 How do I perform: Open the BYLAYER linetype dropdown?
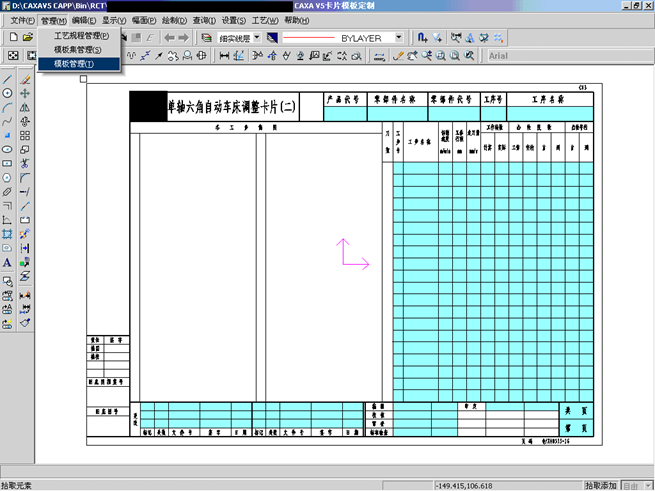coord(398,37)
